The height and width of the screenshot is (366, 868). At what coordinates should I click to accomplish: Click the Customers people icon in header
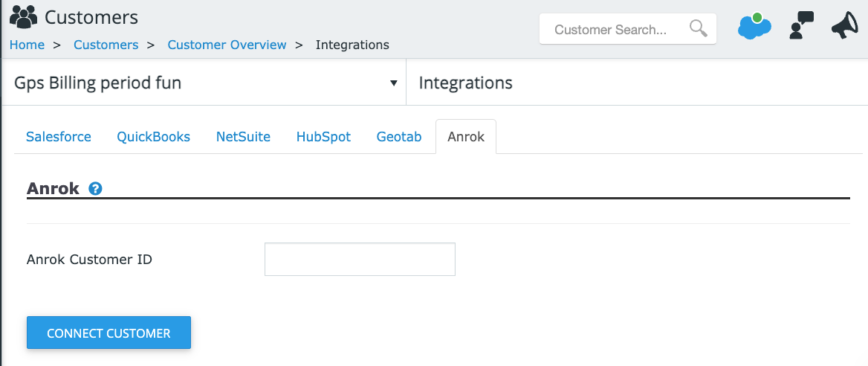click(x=23, y=17)
